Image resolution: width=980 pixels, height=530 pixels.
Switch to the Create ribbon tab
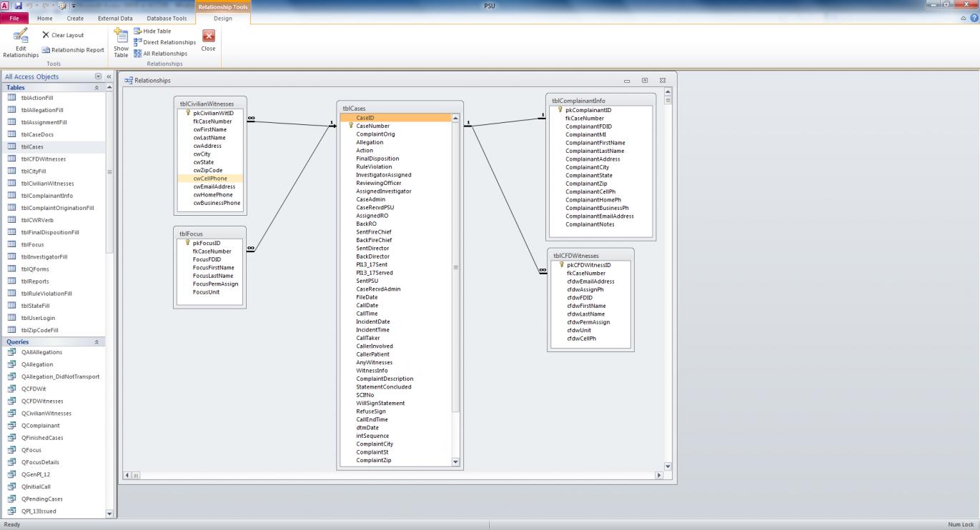[x=75, y=18]
